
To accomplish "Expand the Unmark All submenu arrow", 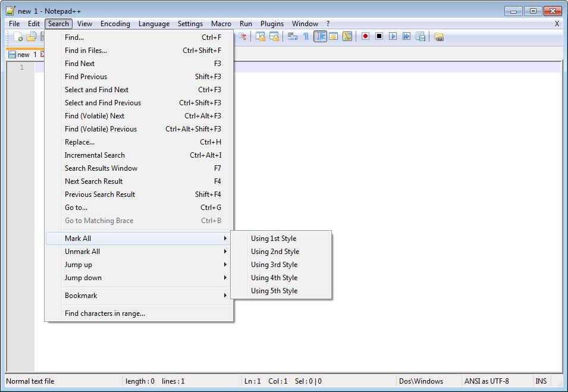I will click(x=225, y=252).
